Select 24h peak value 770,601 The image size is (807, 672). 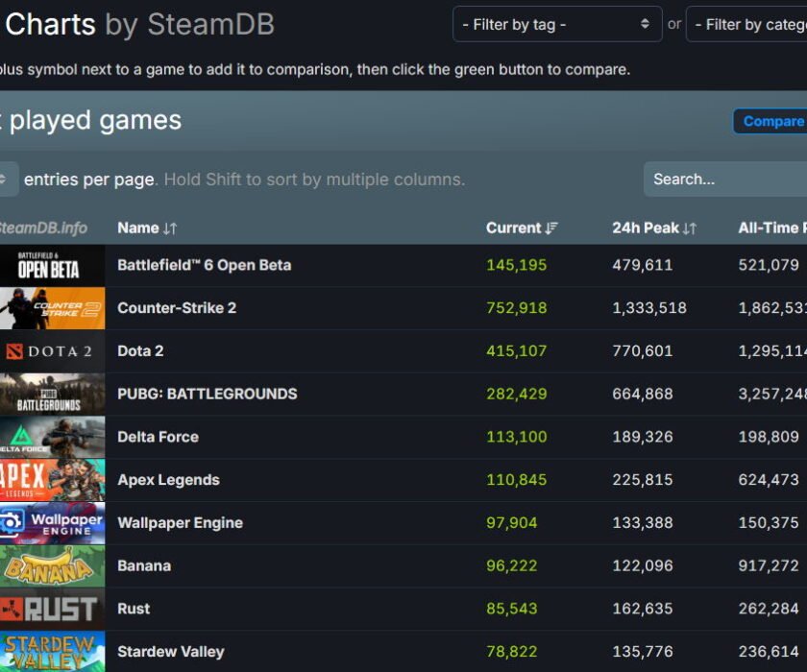[x=643, y=350]
